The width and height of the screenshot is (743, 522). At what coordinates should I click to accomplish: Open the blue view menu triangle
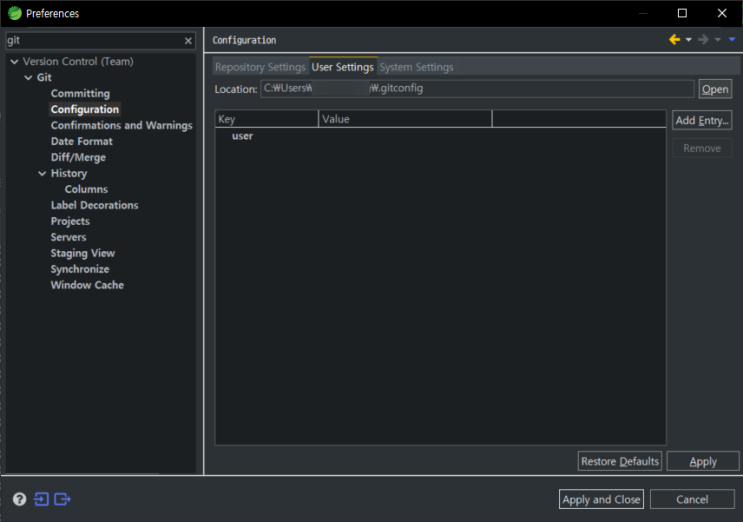tap(732, 40)
